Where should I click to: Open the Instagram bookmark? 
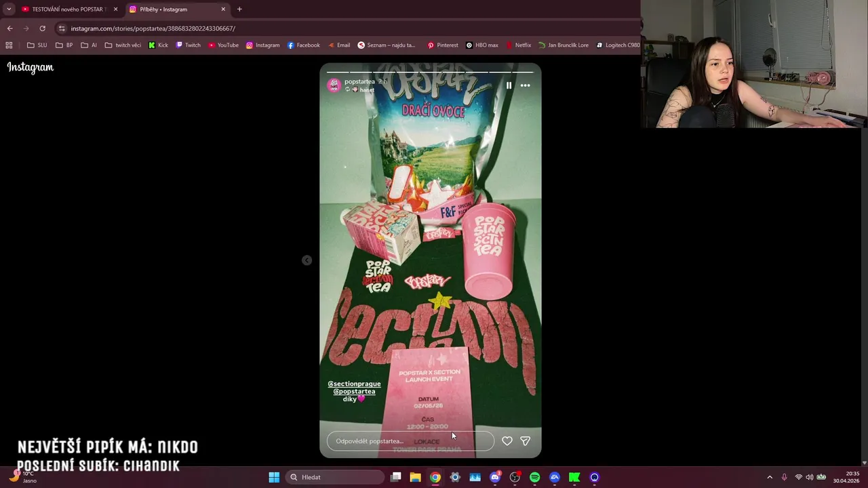pyautogui.click(x=262, y=45)
